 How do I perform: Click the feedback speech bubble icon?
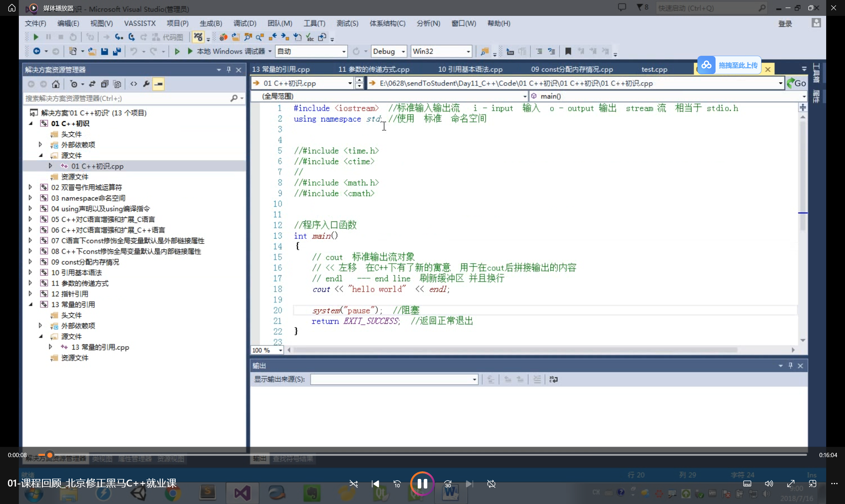click(622, 7)
